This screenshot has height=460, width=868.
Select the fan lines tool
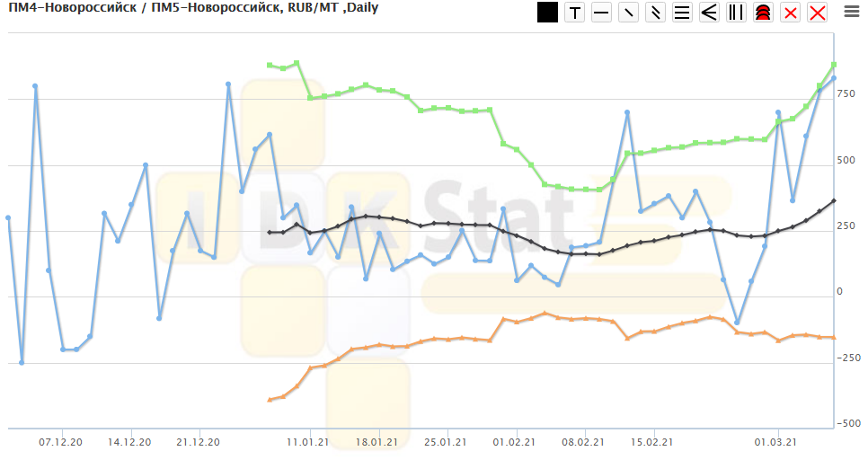pos(709,13)
